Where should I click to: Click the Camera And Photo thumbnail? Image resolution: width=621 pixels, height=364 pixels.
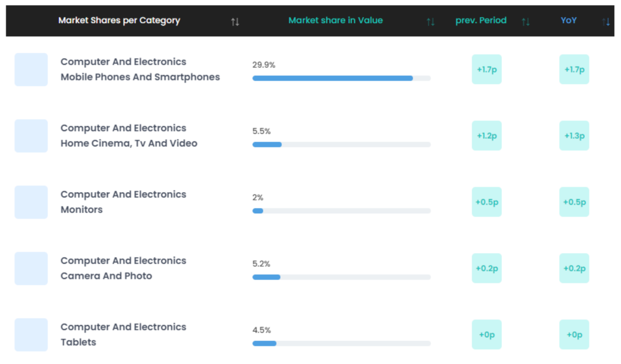[31, 268]
